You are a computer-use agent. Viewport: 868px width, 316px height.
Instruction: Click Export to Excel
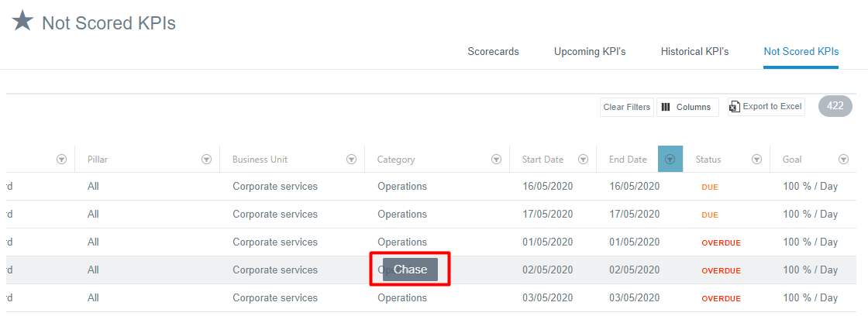pyautogui.click(x=766, y=107)
